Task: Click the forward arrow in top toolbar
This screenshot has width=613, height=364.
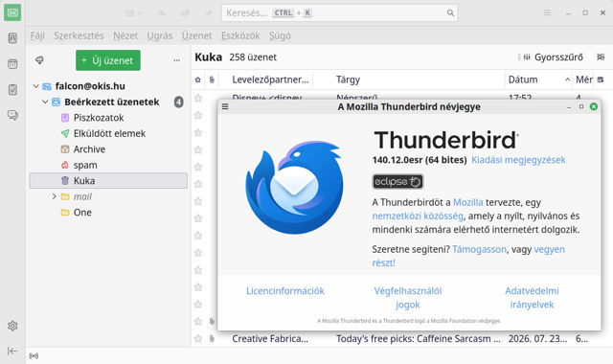Action: tap(209, 12)
